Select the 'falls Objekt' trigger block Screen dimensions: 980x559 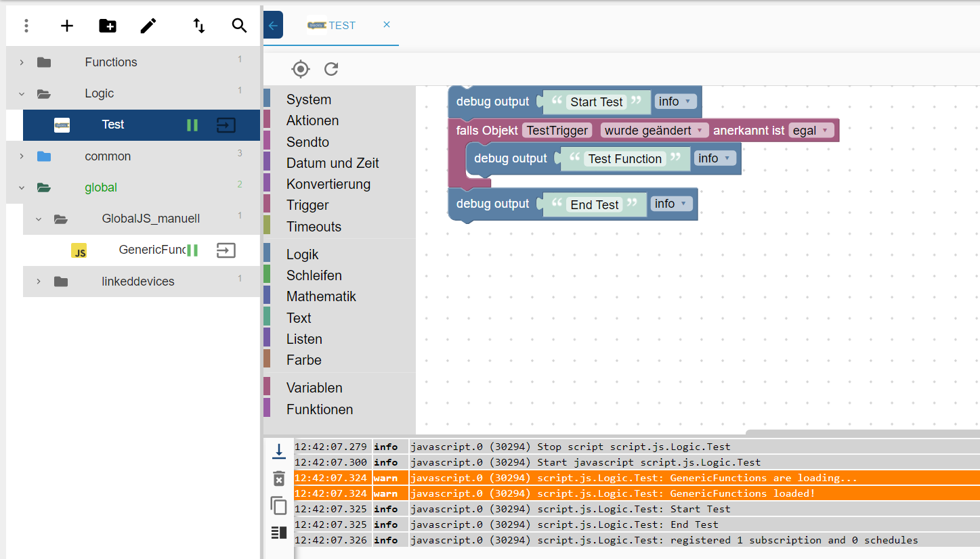click(x=486, y=131)
